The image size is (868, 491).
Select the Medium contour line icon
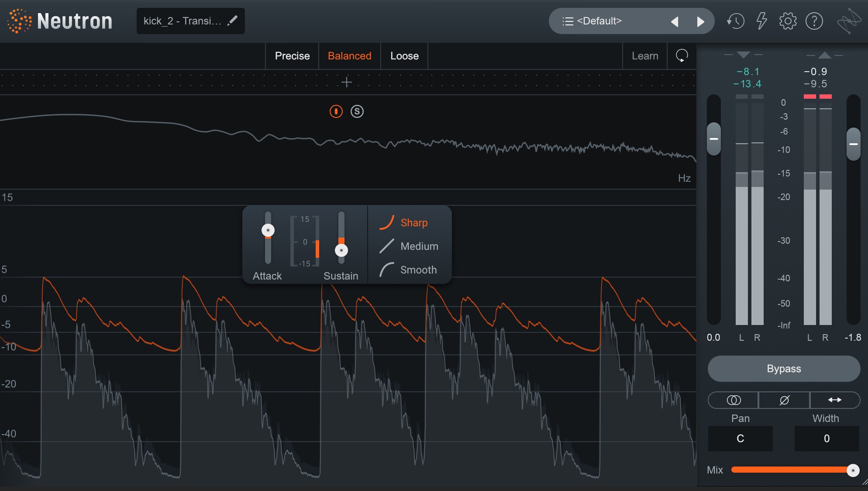[x=387, y=246]
